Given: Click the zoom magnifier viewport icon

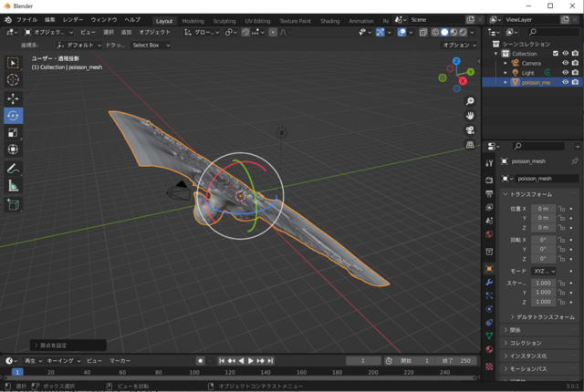Looking at the screenshot, I should pyautogui.click(x=470, y=101).
